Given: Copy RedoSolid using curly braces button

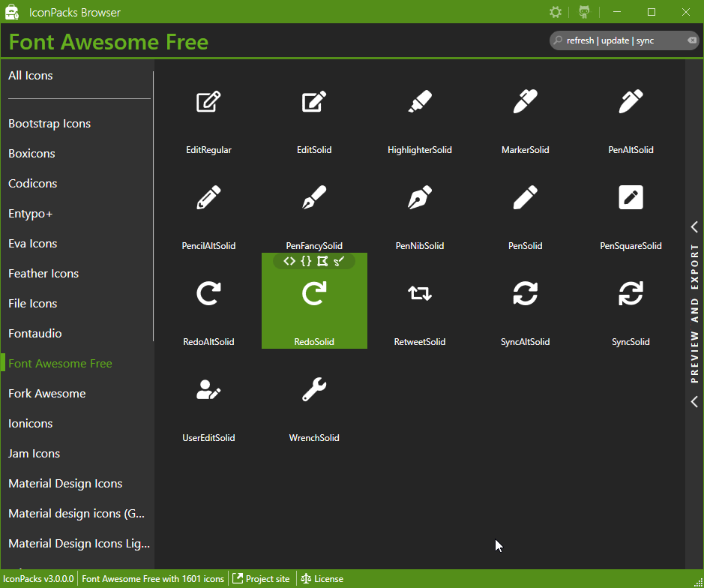Looking at the screenshot, I should coord(306,261).
